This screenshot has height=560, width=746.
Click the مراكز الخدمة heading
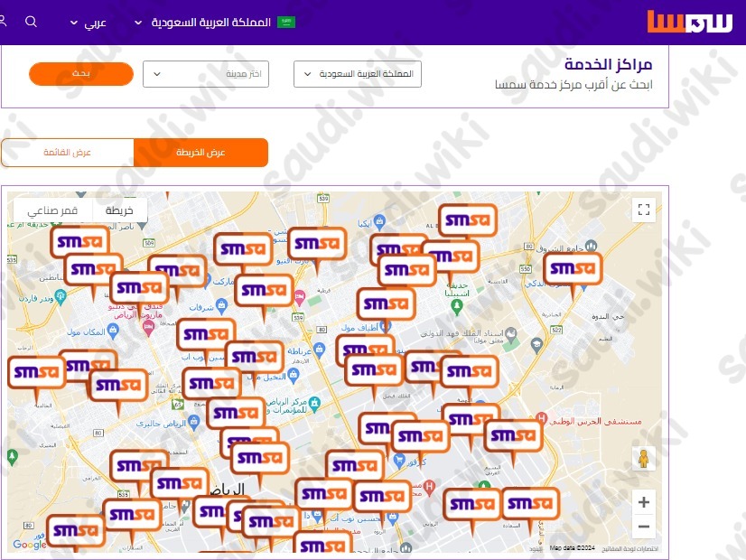point(608,64)
